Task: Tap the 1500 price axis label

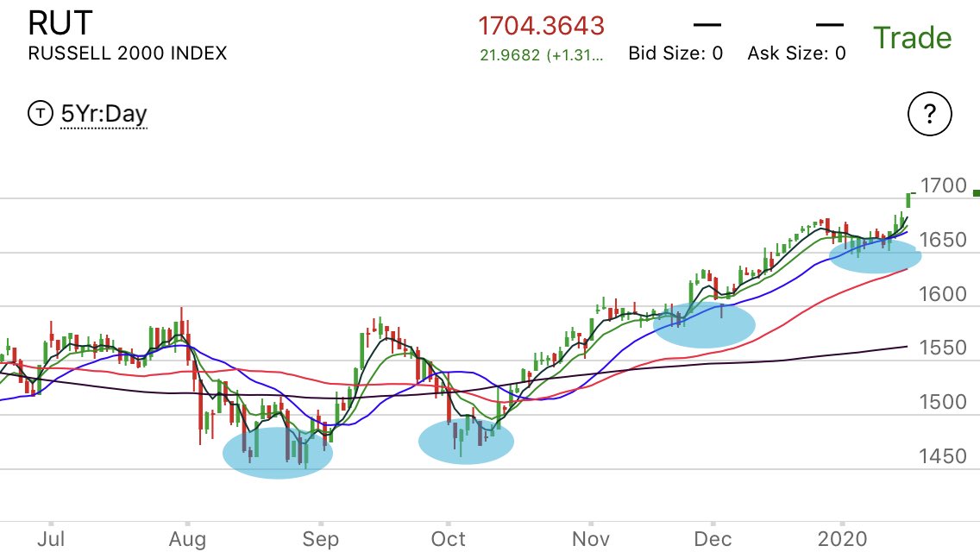Action: click(943, 402)
